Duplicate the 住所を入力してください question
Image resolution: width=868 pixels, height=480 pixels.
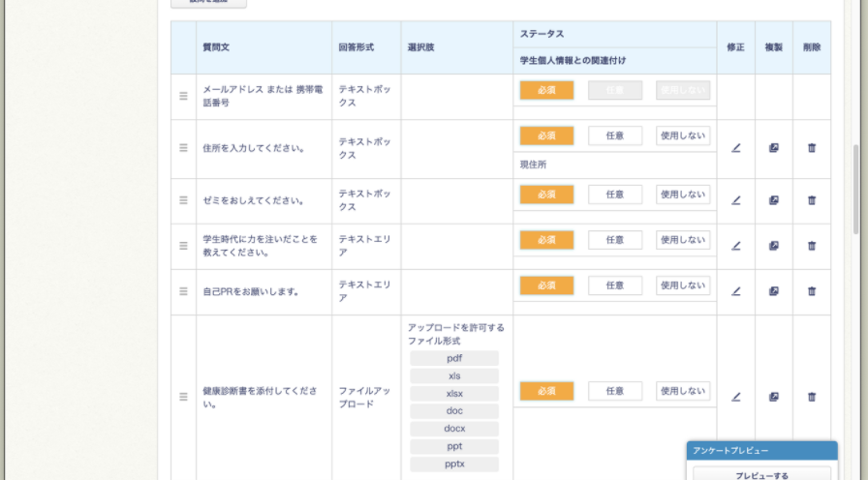773,148
